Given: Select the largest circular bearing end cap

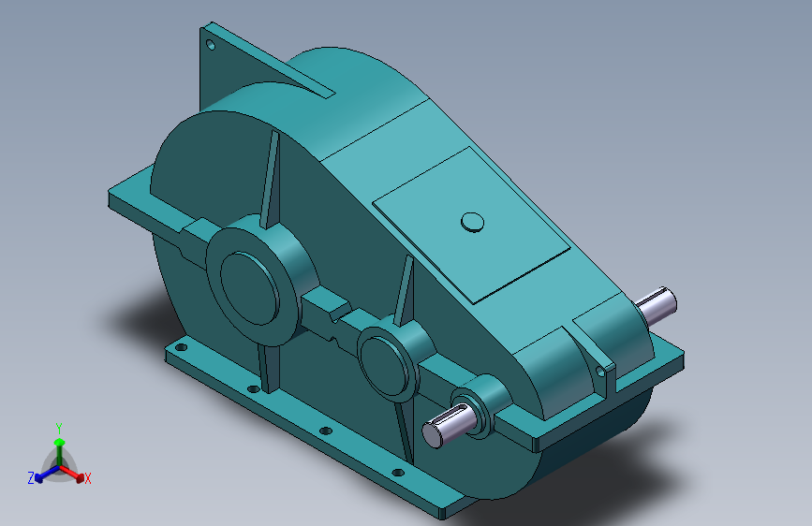Looking at the screenshot, I should click(251, 287).
